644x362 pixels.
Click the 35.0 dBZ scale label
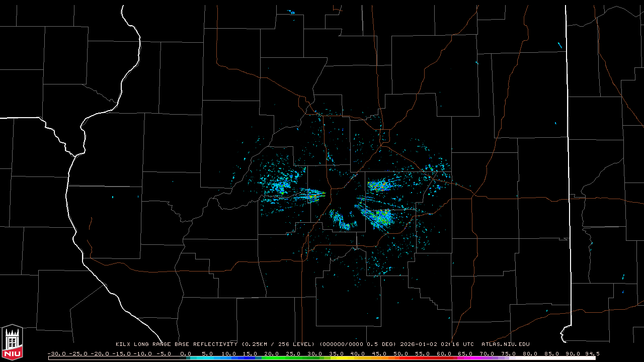[x=336, y=353]
